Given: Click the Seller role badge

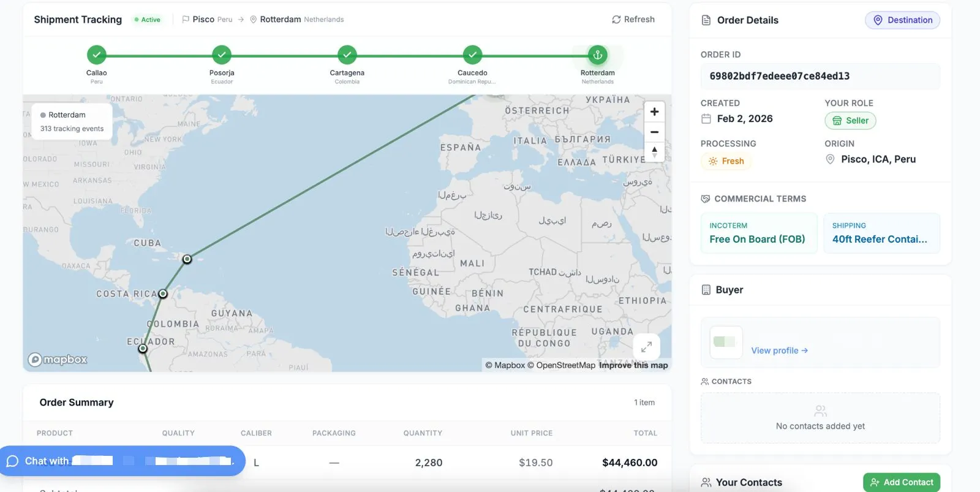Looking at the screenshot, I should pyautogui.click(x=850, y=121).
